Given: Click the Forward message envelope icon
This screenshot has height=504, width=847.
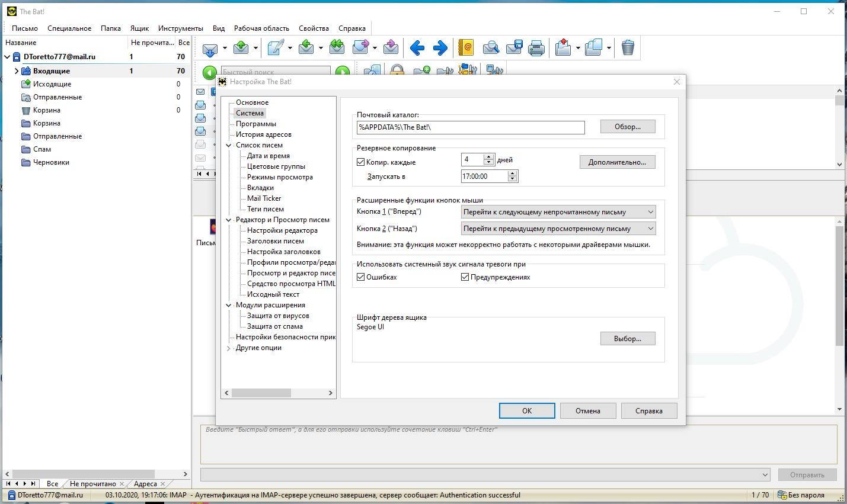Looking at the screenshot, I should pos(361,47).
